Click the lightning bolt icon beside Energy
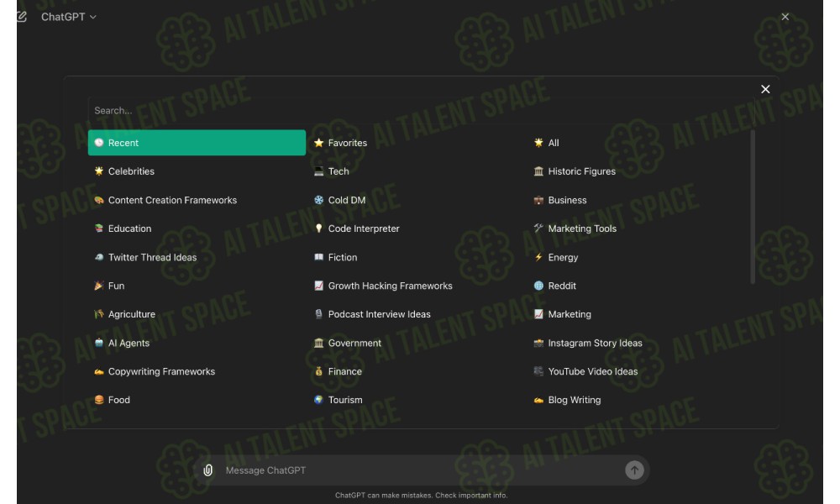Image resolution: width=840 pixels, height=504 pixels. [538, 257]
